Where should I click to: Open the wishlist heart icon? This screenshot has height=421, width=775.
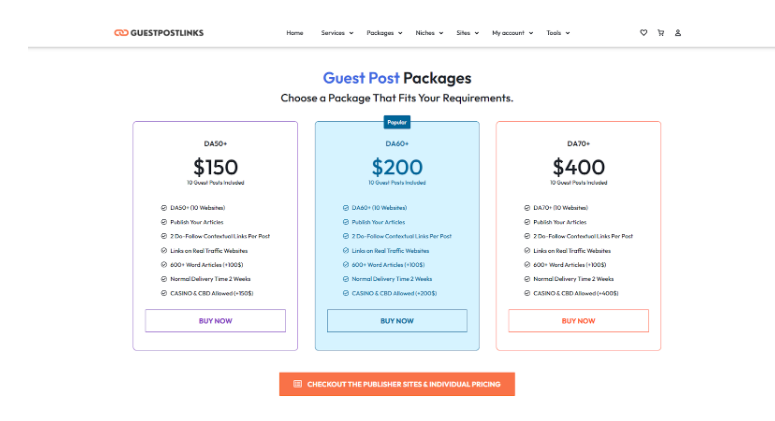tap(643, 33)
